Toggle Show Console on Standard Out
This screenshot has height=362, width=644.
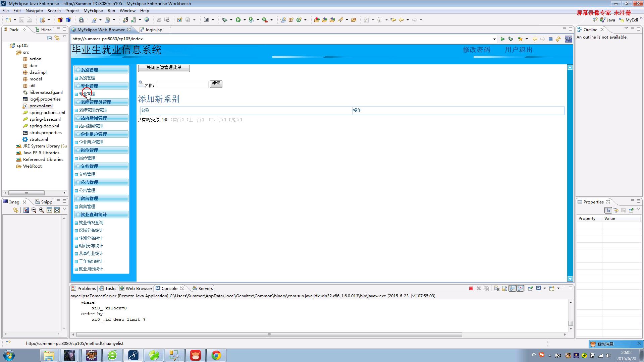point(513,288)
